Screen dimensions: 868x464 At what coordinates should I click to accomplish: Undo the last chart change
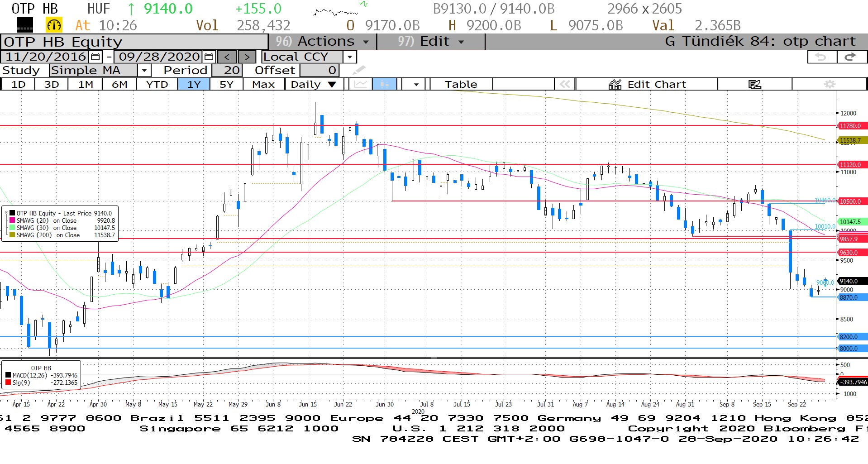[x=821, y=57]
